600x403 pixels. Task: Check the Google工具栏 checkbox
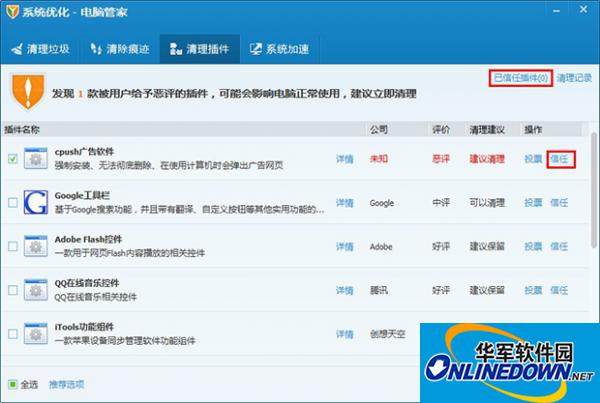[x=13, y=202]
